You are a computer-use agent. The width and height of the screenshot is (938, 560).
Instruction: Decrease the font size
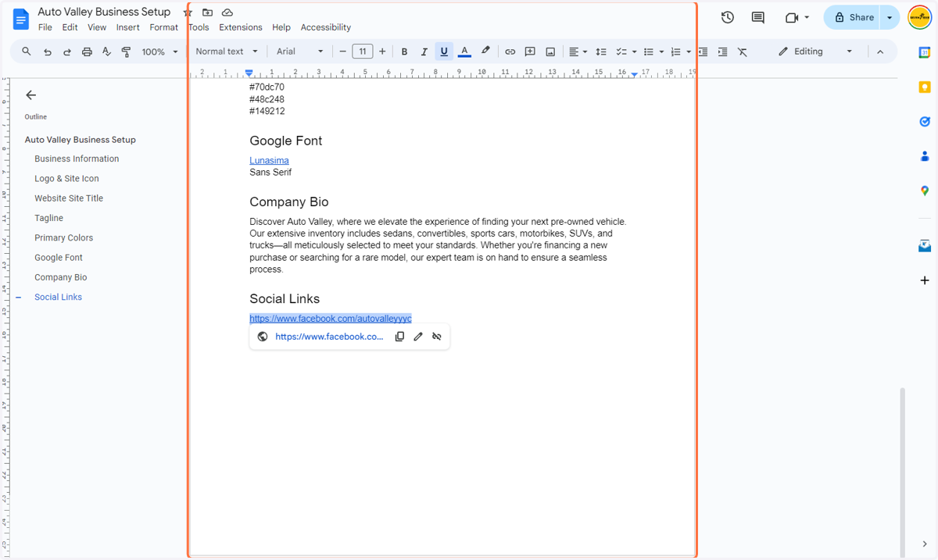[x=342, y=52]
